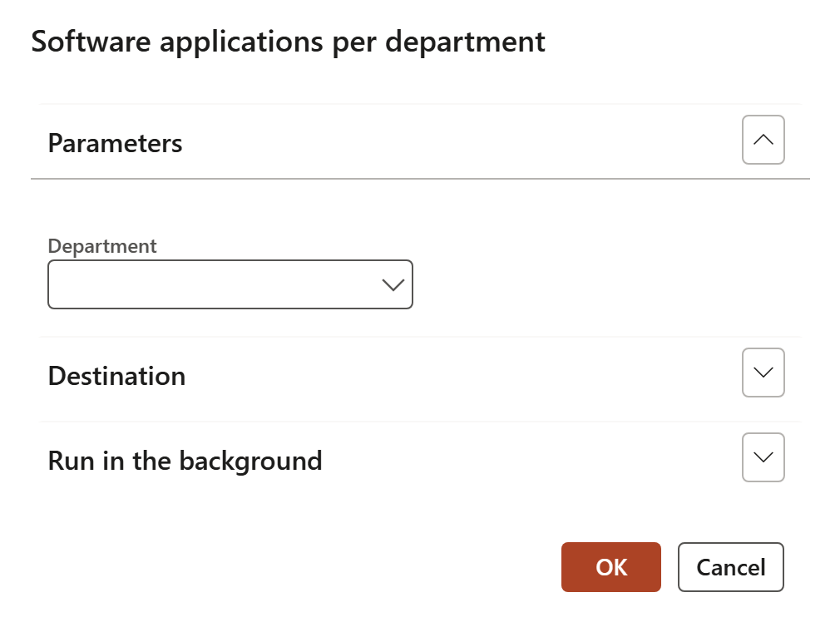Toggle the Parameters fast tab header
The image size is (840, 617).
coord(416,143)
